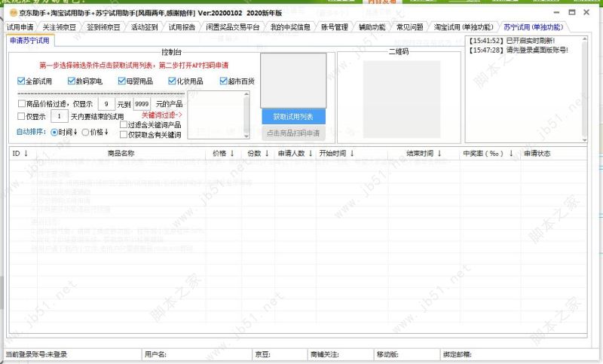Uncheck the 全部试用 checkbox
This screenshot has width=603, height=364.
click(x=21, y=81)
